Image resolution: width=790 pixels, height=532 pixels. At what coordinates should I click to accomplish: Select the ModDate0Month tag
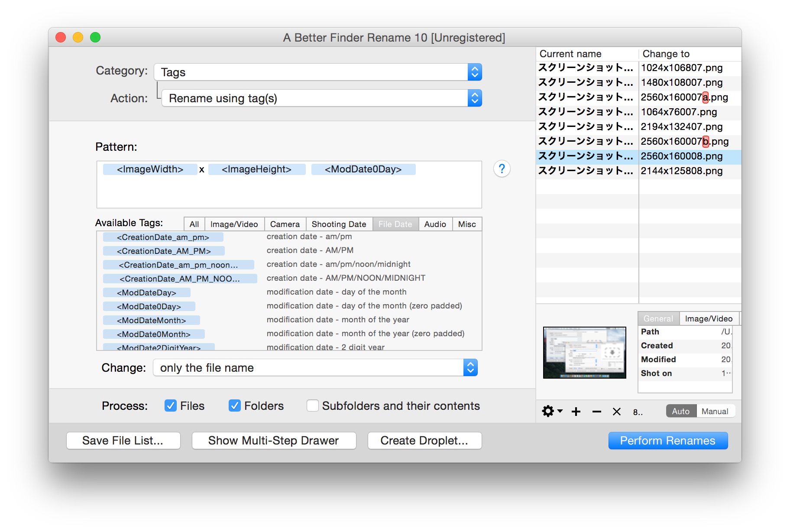(154, 334)
